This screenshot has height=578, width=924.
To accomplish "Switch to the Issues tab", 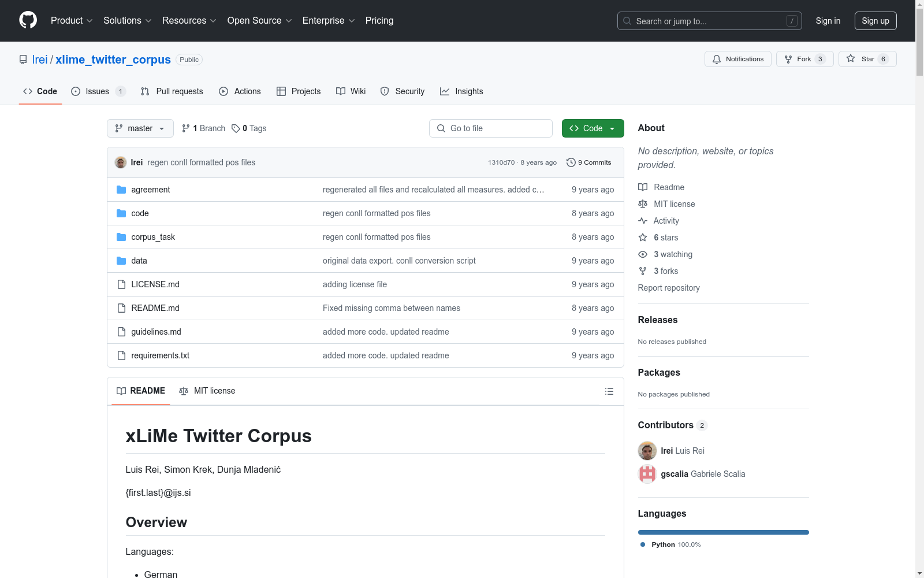I will tap(98, 91).
